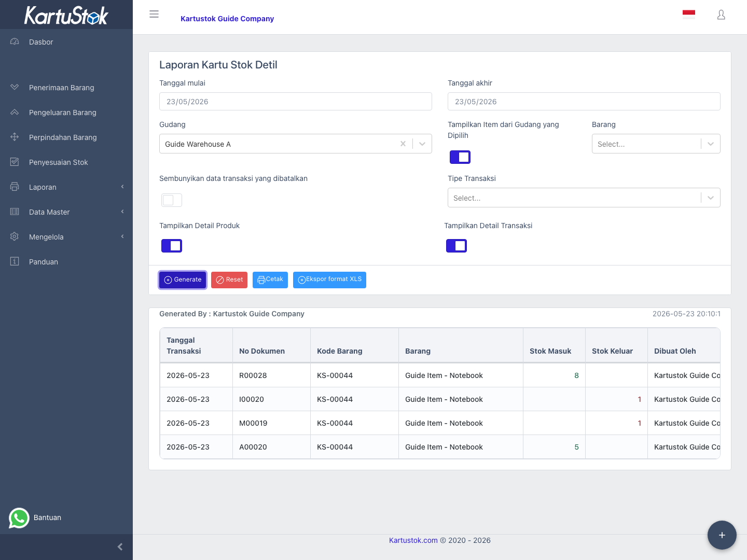The image size is (747, 560).
Task: Open the hamburger menu icon
Action: coord(154,14)
